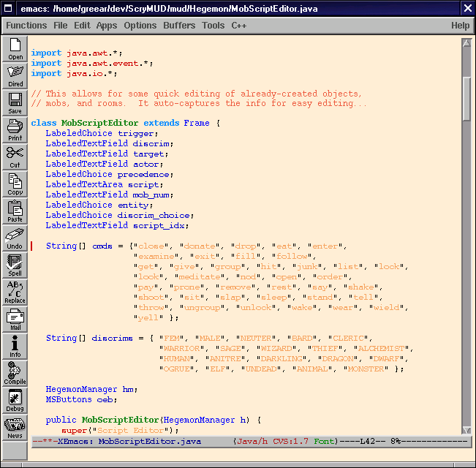The width and height of the screenshot is (476, 468).
Task: Launch the Compile toolbar icon
Action: 15,373
